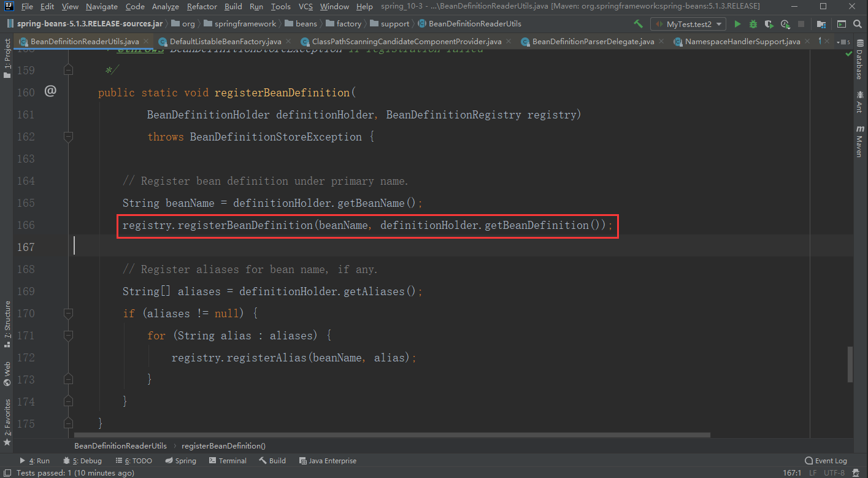Open the 4: Run tool window
868x478 pixels.
point(34,461)
